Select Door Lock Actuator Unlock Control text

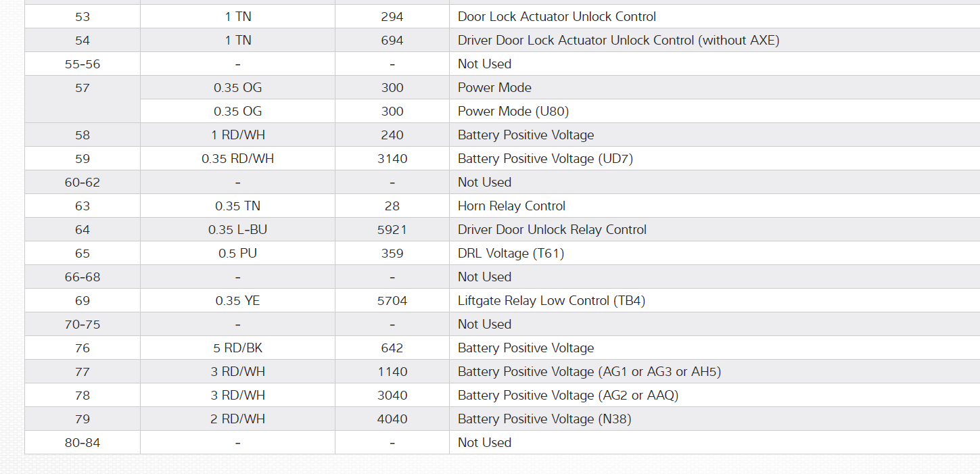[x=557, y=17]
